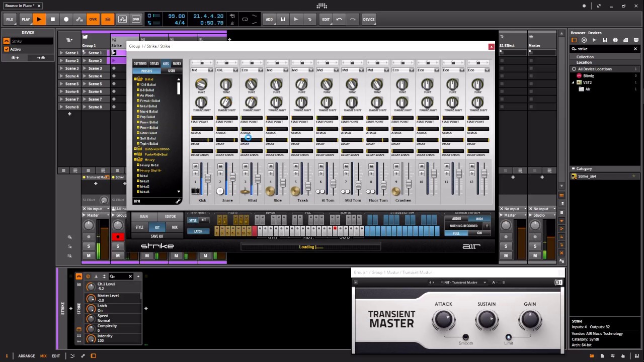Open the EDIT menu
This screenshot has width=644, height=362.
click(326, 19)
